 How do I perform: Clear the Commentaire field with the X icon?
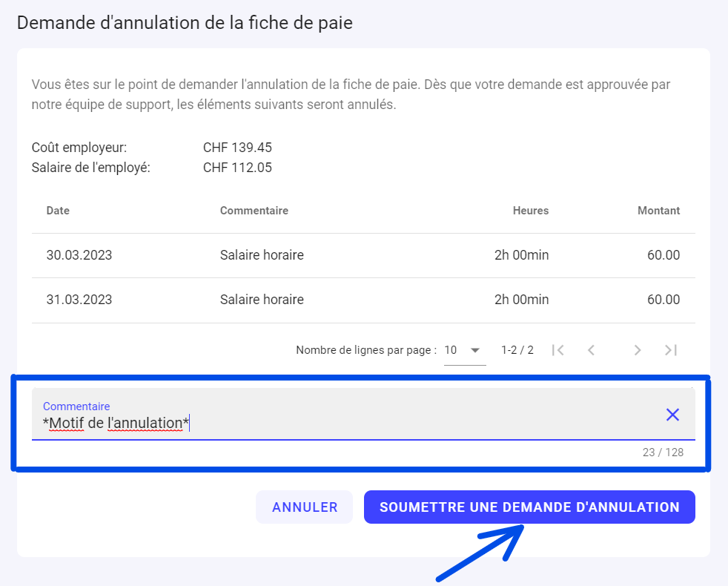(x=672, y=415)
